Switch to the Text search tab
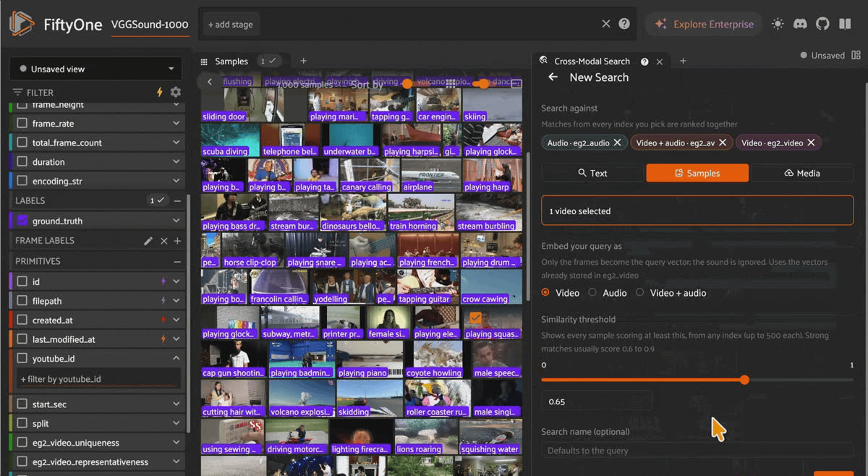 tap(592, 173)
